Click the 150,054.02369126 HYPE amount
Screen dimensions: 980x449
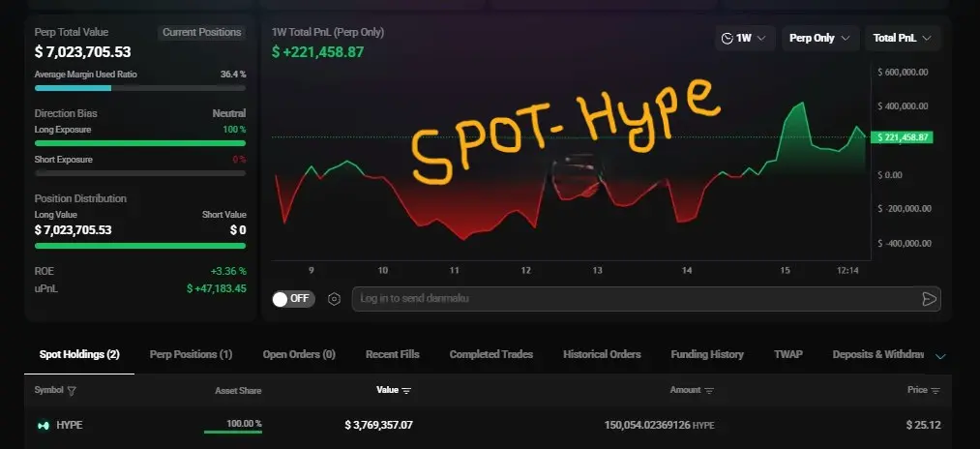coord(660,425)
